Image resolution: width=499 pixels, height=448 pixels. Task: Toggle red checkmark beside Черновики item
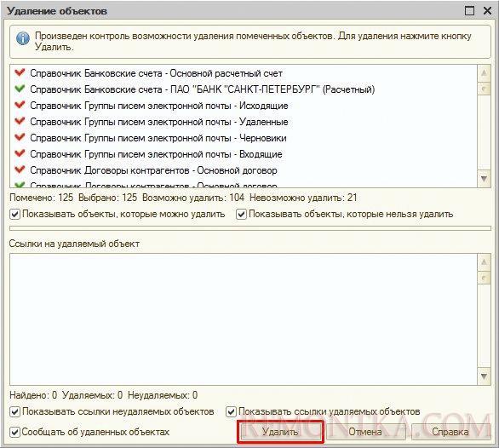click(x=20, y=137)
